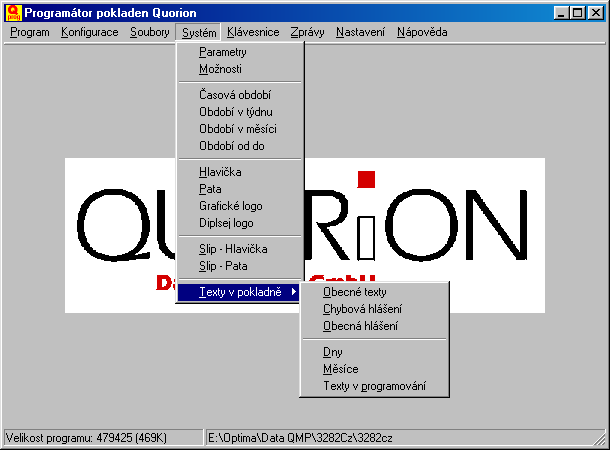The width and height of the screenshot is (610, 450).
Task: Choose Obecná hlášení submenu item
Action: click(x=374, y=326)
